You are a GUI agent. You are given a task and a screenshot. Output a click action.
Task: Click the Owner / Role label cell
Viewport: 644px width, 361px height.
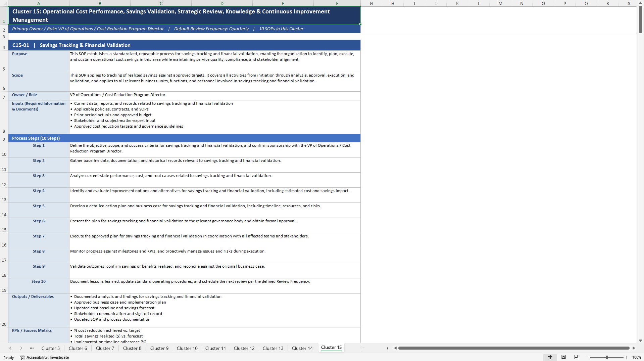39,96
